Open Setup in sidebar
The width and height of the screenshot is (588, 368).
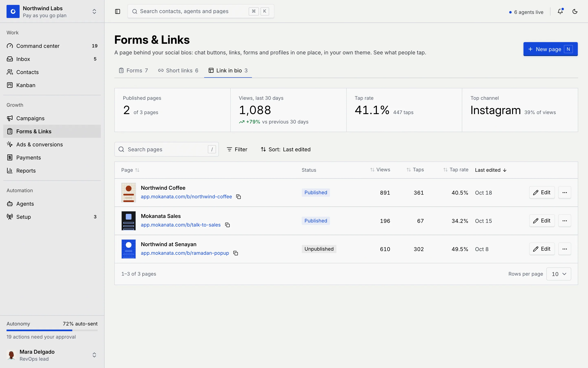52,217
